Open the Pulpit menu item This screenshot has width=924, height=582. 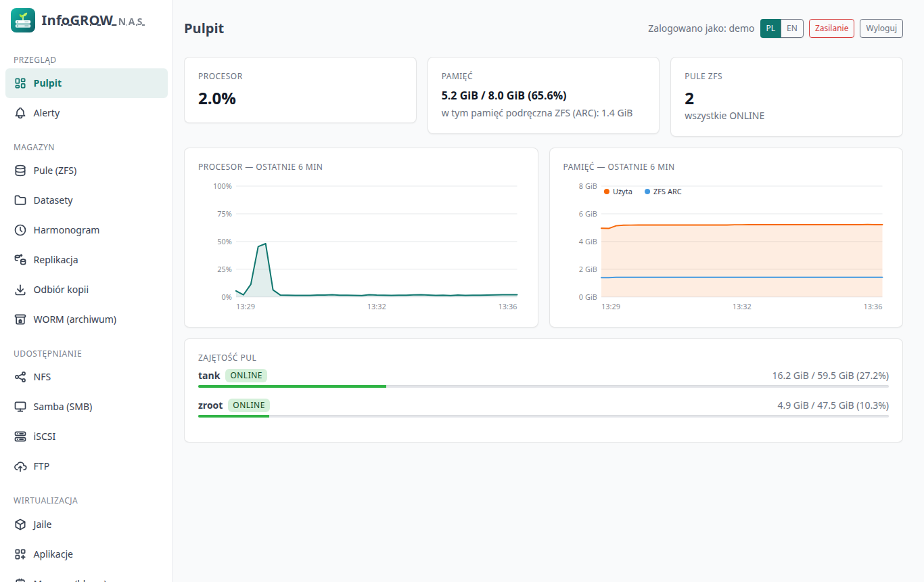87,83
